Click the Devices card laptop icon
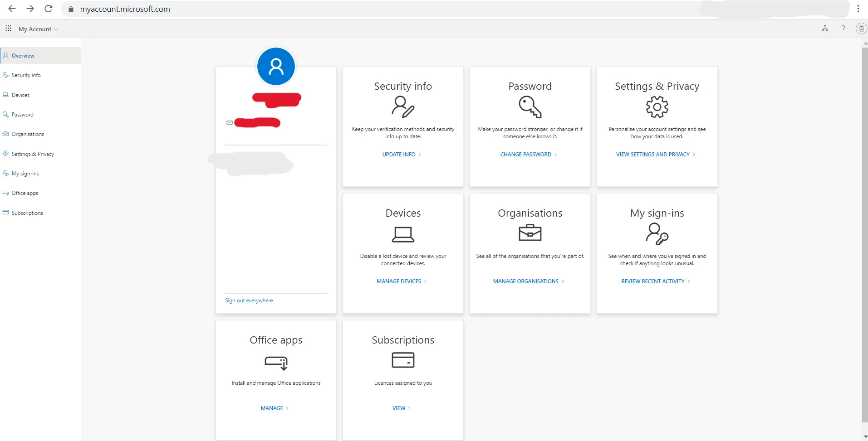The image size is (868, 441). pos(403,234)
